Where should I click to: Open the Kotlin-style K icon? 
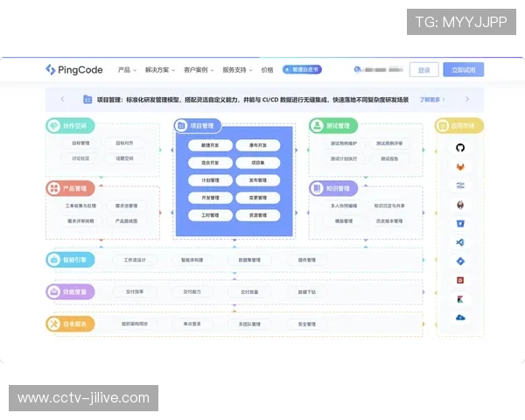click(x=460, y=299)
